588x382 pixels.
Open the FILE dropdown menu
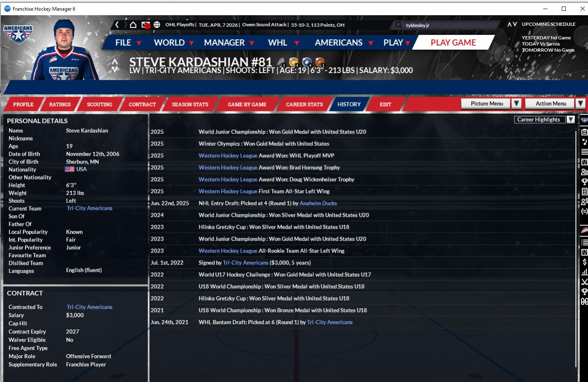point(128,43)
